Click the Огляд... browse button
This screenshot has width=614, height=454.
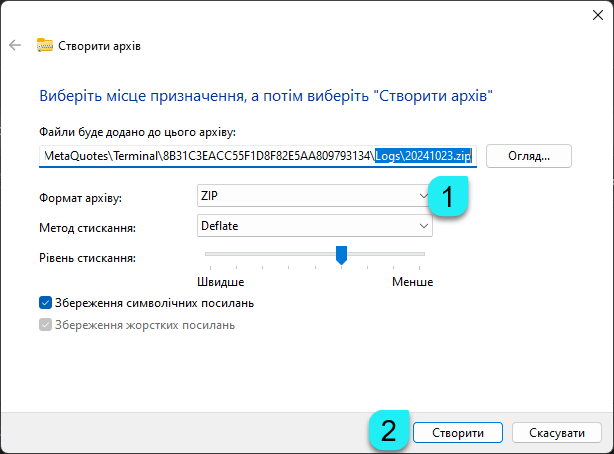[528, 156]
